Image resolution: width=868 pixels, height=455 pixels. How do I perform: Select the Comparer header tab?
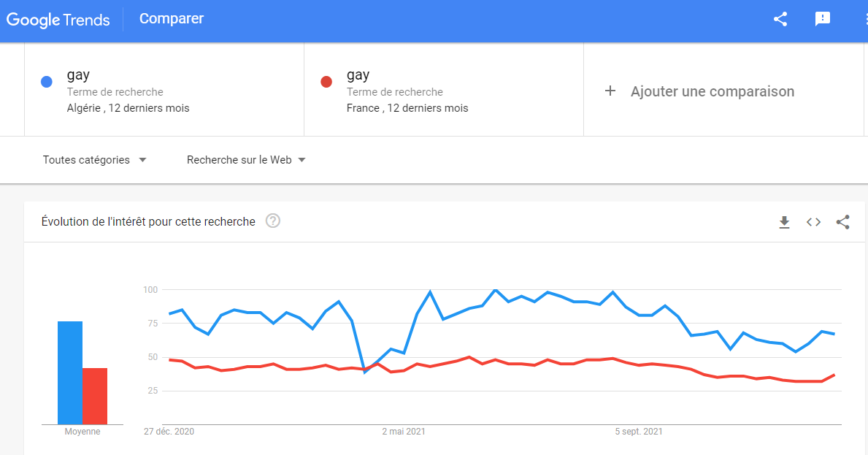tap(171, 19)
